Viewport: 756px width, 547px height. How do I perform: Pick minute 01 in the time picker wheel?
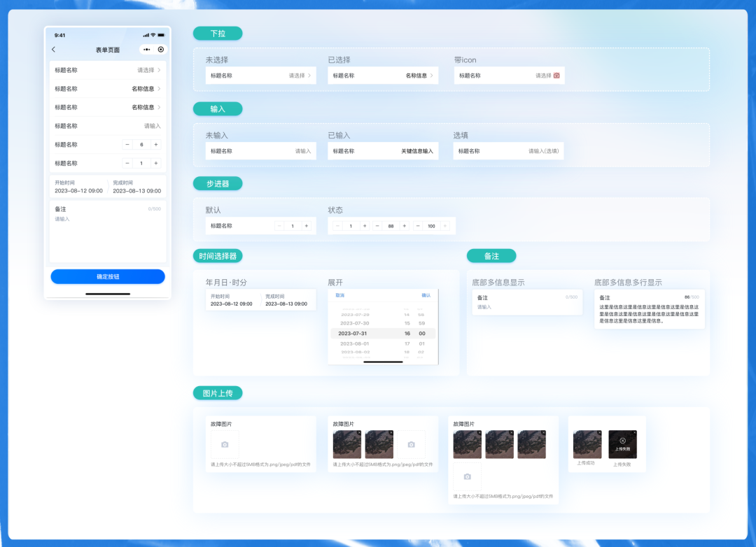tap(422, 343)
